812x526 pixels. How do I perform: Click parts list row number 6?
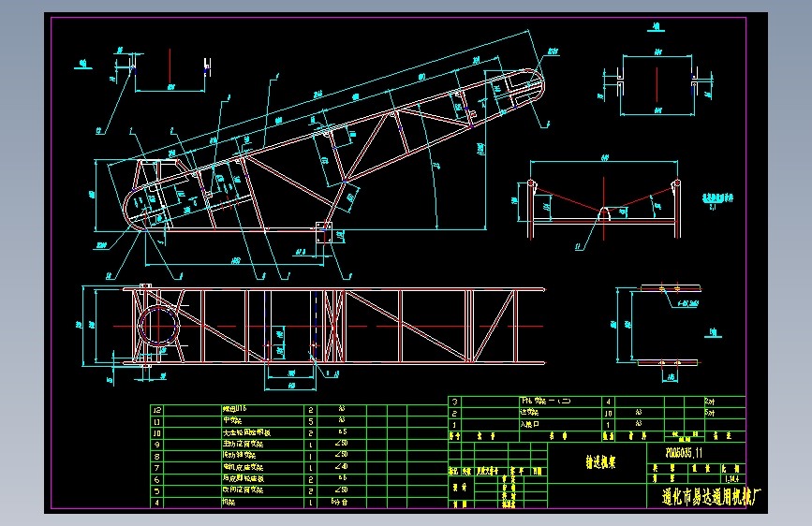coord(157,479)
